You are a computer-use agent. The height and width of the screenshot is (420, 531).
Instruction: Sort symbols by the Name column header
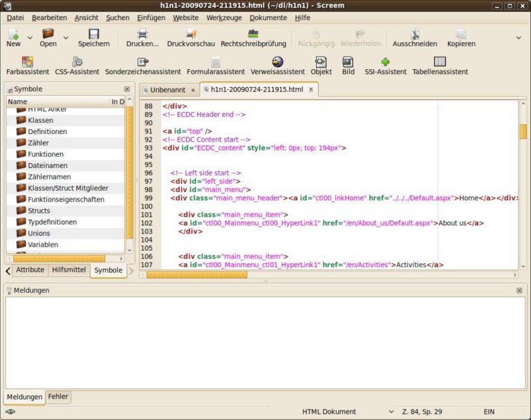click(57, 102)
